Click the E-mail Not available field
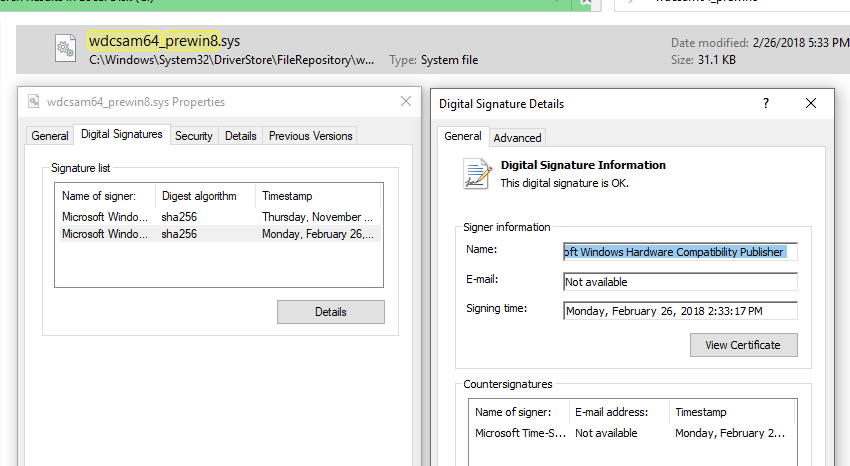 click(x=680, y=281)
